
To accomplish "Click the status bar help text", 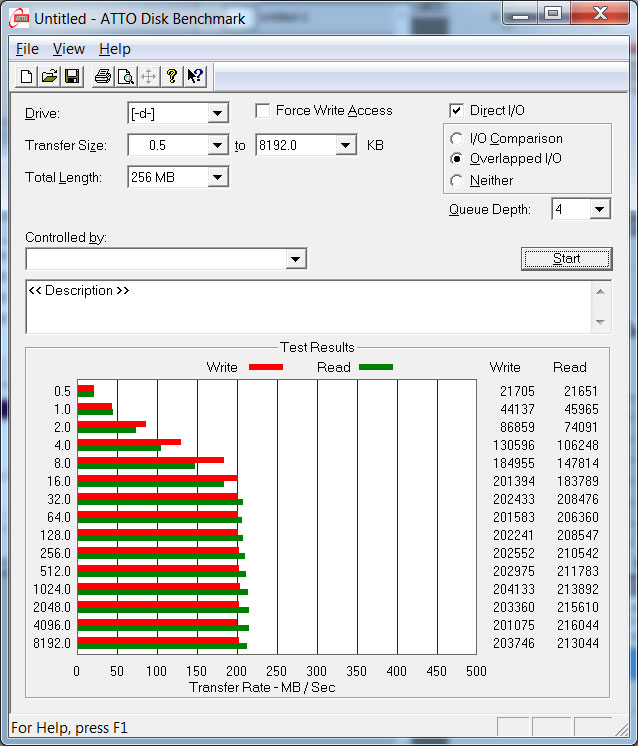I will pyautogui.click(x=69, y=728).
